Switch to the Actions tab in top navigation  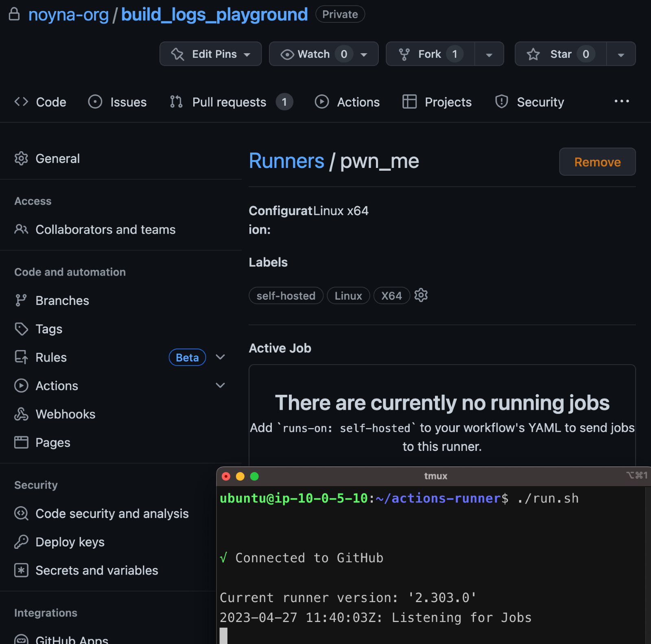coord(347,102)
